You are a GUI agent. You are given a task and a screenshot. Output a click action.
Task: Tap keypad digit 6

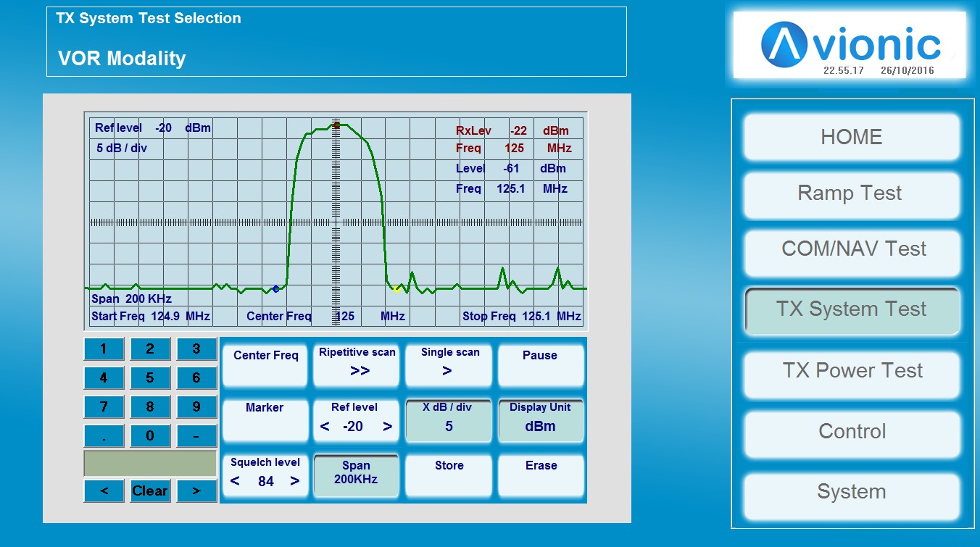196,378
